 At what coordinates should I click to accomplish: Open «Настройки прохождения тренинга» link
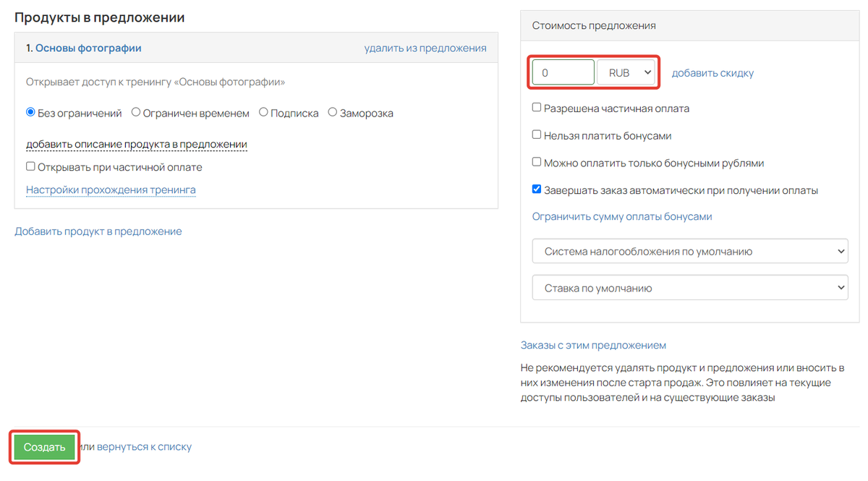pyautogui.click(x=111, y=190)
